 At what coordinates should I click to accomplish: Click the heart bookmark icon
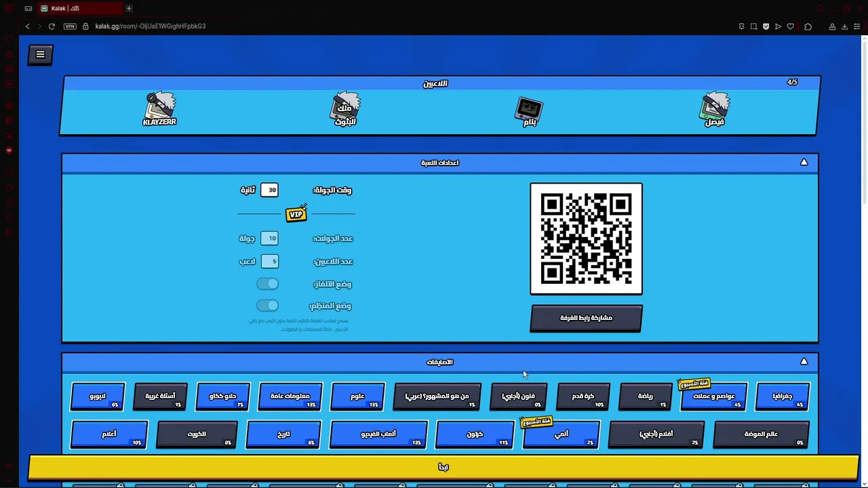click(790, 26)
